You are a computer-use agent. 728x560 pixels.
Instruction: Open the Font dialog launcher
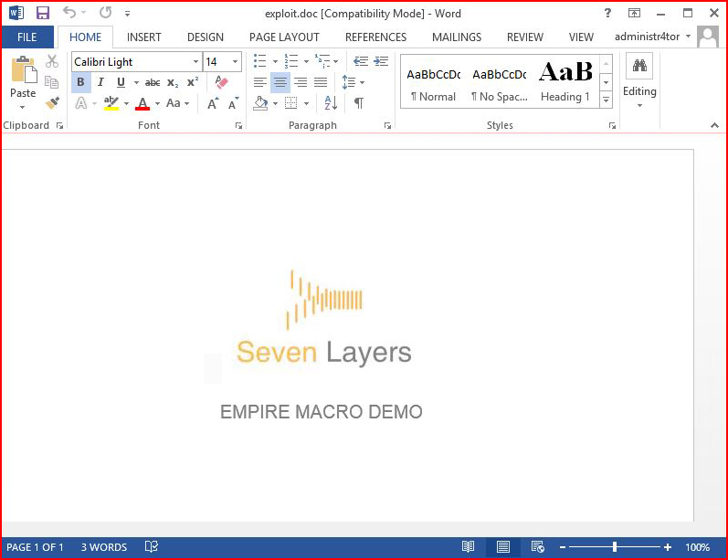238,125
